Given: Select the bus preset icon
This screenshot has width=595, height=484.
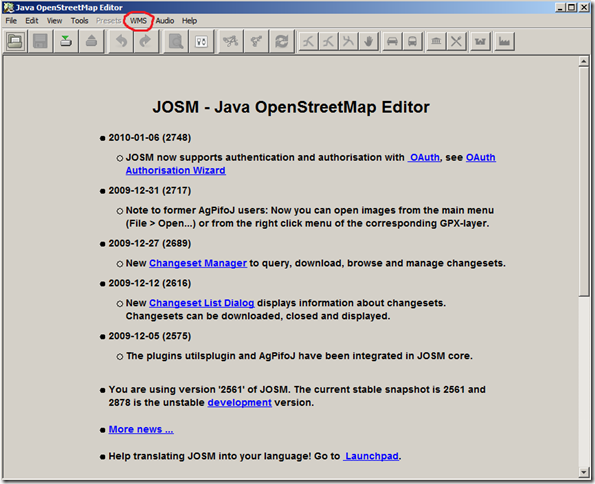Looking at the screenshot, I should [412, 41].
